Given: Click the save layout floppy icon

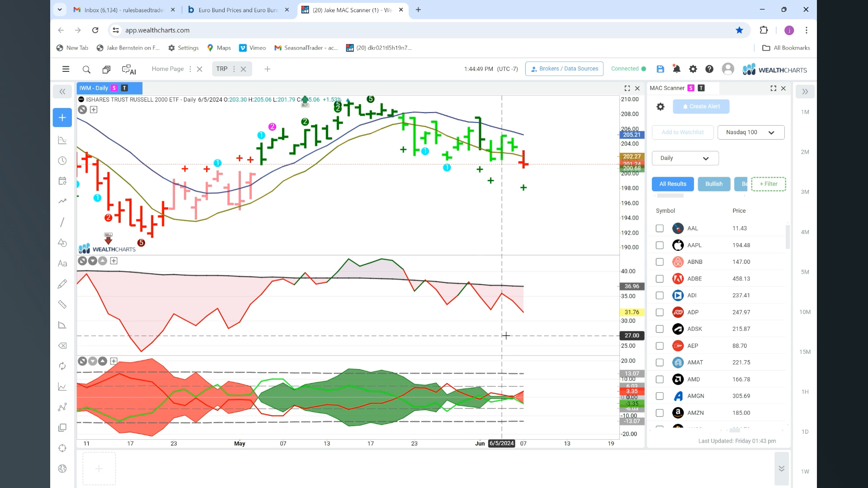Looking at the screenshot, I should tap(660, 69).
